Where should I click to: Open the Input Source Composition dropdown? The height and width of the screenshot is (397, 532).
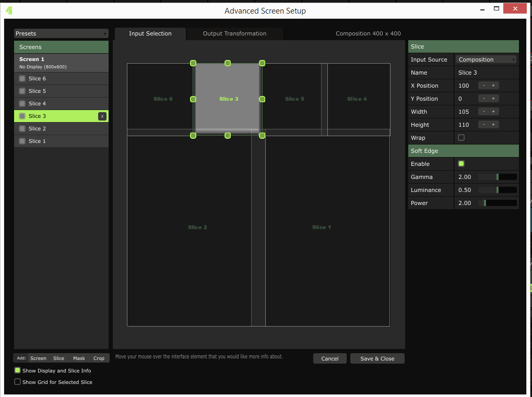(x=486, y=59)
